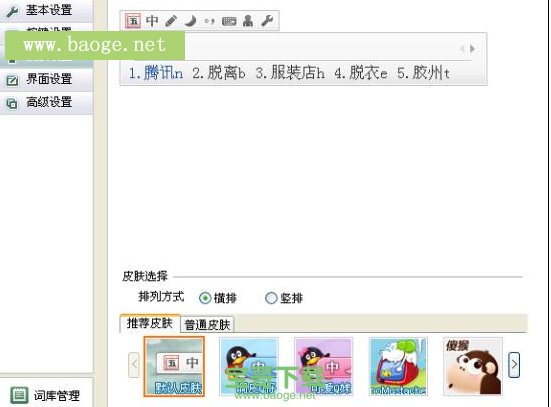Viewport: 551px width, 407px height.
Task: Open 界面设置 in the sidebar
Action: pyautogui.click(x=46, y=79)
